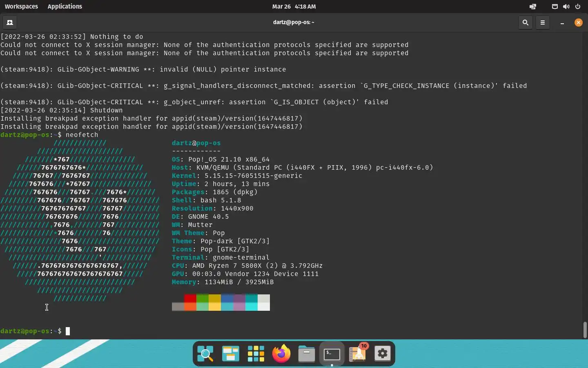588x368 pixels.
Task: Open the volume indicator in top bar
Action: click(x=566, y=7)
